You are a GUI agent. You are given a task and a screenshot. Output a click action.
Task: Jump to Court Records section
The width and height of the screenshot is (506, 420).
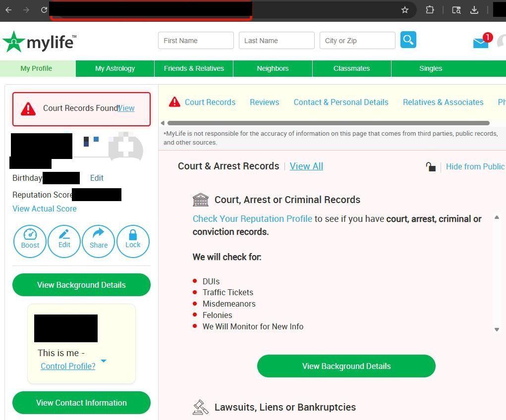click(210, 102)
